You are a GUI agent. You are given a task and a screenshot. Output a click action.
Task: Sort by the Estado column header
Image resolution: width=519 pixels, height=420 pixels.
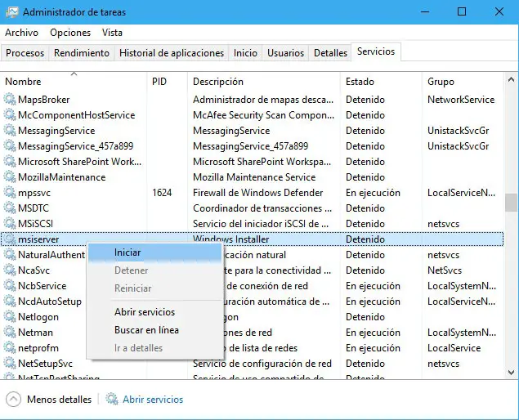[381, 82]
